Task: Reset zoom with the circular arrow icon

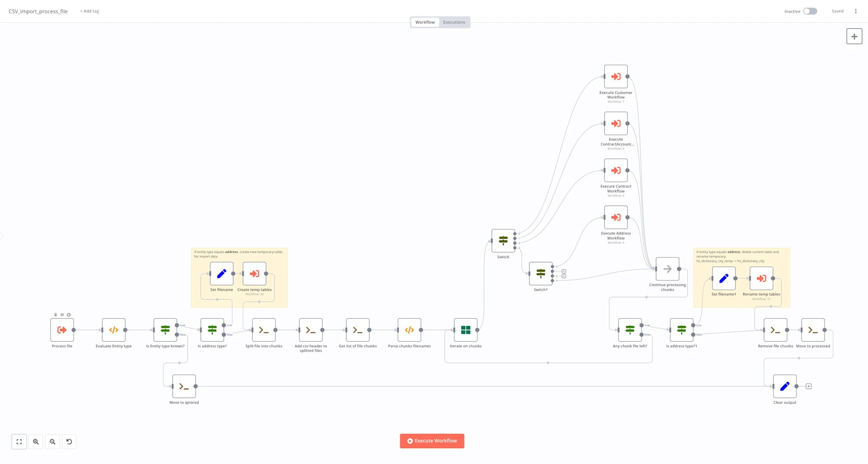Action: coord(69,442)
